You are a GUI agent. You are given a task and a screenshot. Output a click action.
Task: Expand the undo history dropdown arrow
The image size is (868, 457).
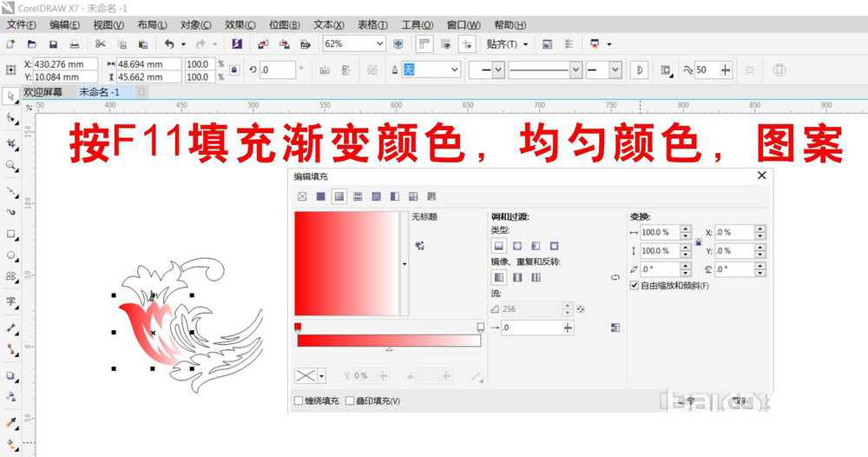coord(183,44)
